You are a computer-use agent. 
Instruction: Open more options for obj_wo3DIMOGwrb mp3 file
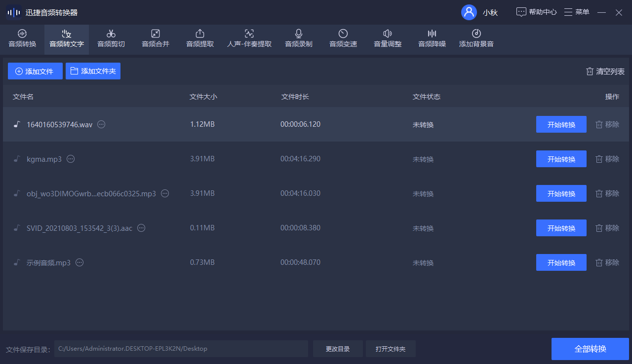coord(165,193)
